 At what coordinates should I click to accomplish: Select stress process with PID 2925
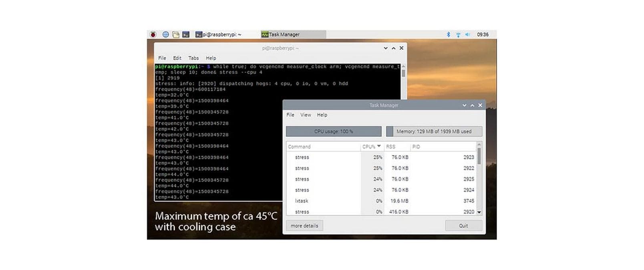(x=381, y=179)
